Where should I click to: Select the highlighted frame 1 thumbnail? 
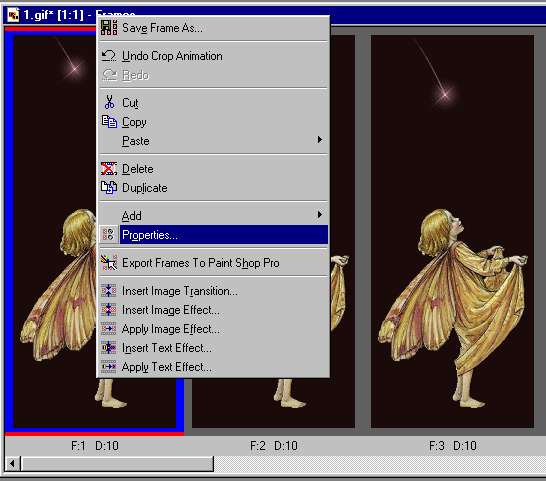pyautogui.click(x=54, y=231)
